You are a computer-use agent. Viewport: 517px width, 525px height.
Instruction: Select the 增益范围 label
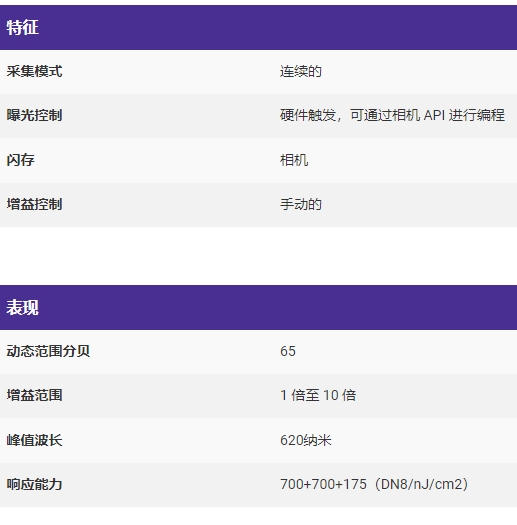click(x=34, y=395)
